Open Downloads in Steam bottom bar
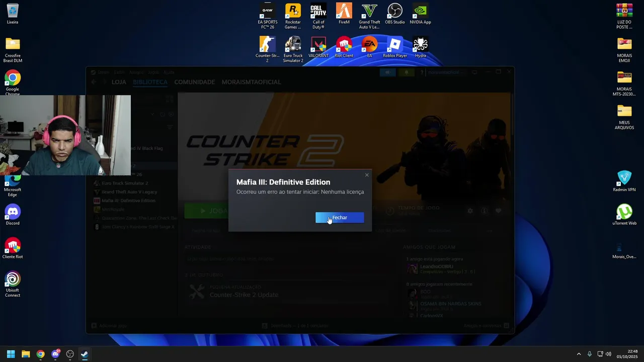The height and width of the screenshot is (362, 644). pos(295,326)
